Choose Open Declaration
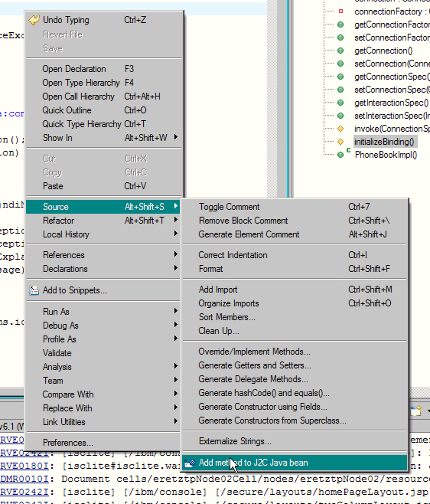Screen dimensions: 430x504 [x=103, y=69]
